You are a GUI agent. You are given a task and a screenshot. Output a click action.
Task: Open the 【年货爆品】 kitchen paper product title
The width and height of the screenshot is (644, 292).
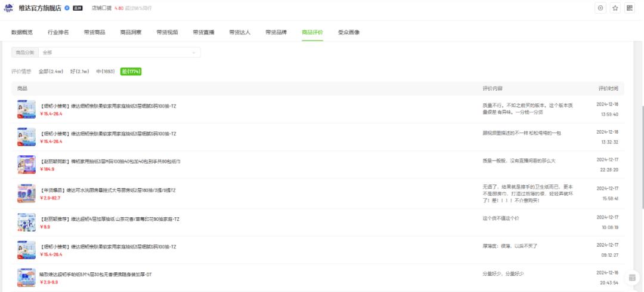coord(107,190)
